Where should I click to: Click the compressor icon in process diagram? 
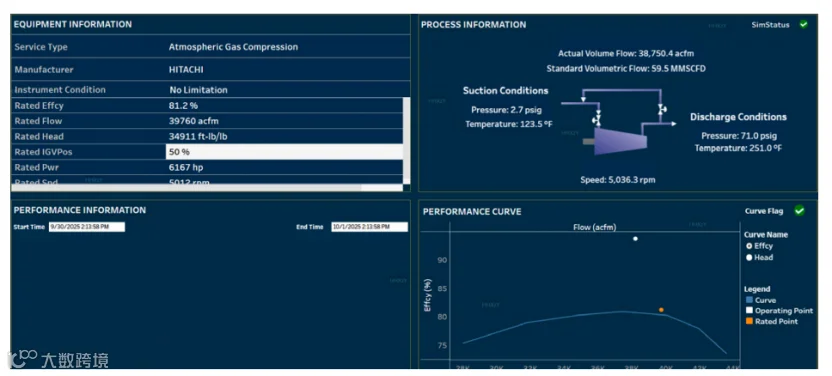click(620, 142)
